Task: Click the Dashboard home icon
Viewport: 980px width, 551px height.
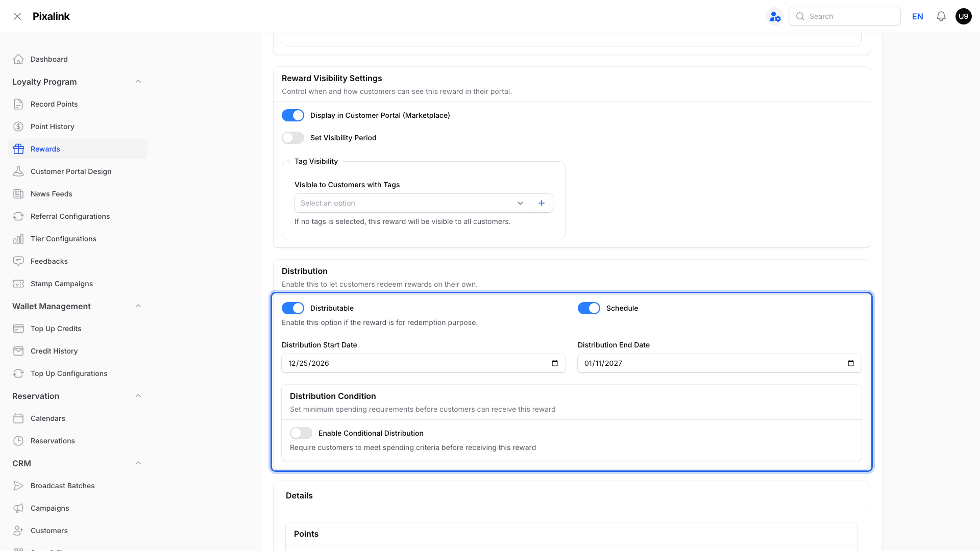Action: pyautogui.click(x=18, y=59)
